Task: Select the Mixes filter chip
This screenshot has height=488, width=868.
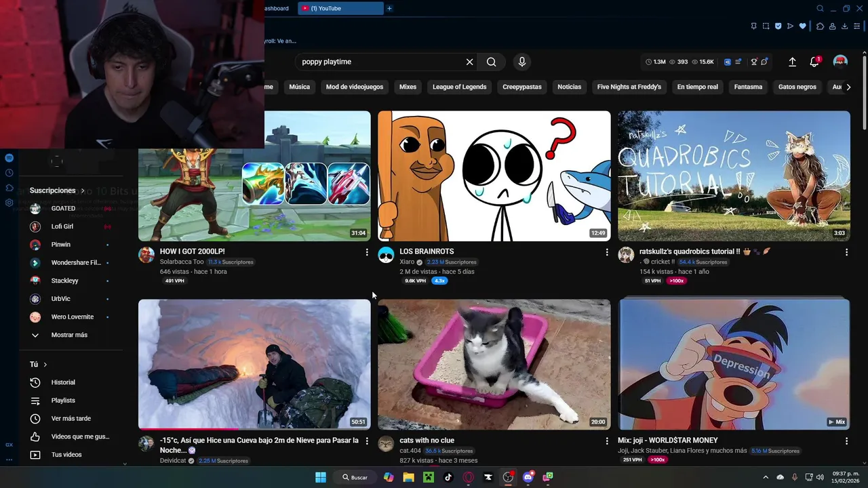Action: coord(408,87)
